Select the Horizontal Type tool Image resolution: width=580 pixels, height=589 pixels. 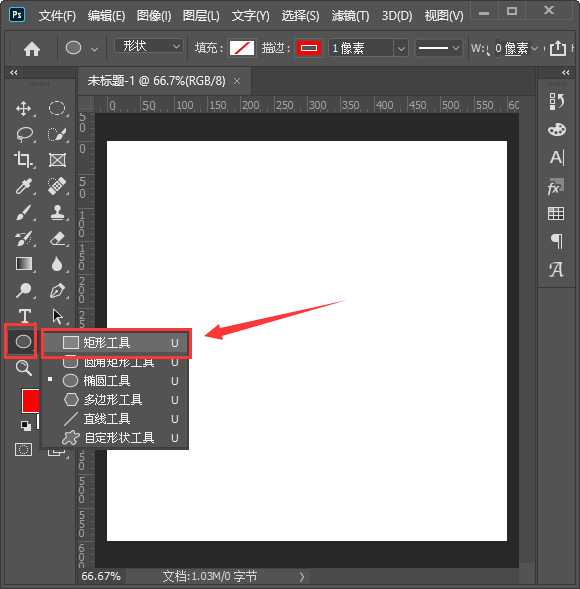click(x=25, y=316)
